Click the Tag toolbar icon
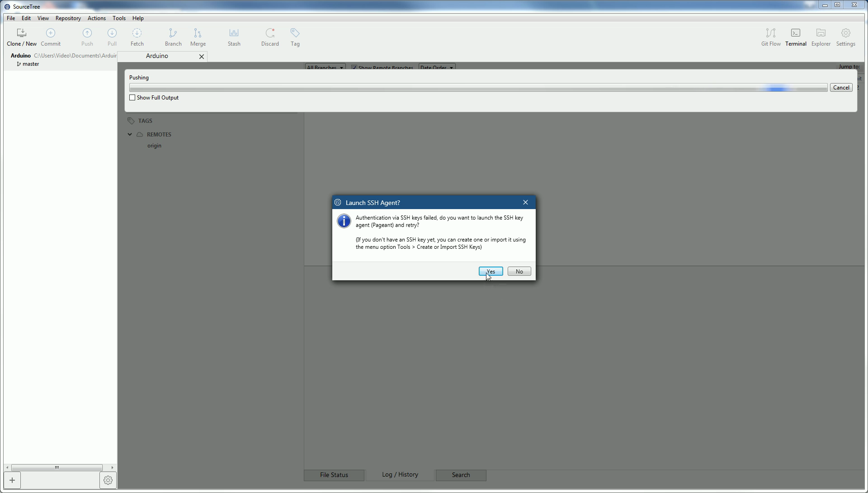The image size is (868, 493). pyautogui.click(x=295, y=37)
